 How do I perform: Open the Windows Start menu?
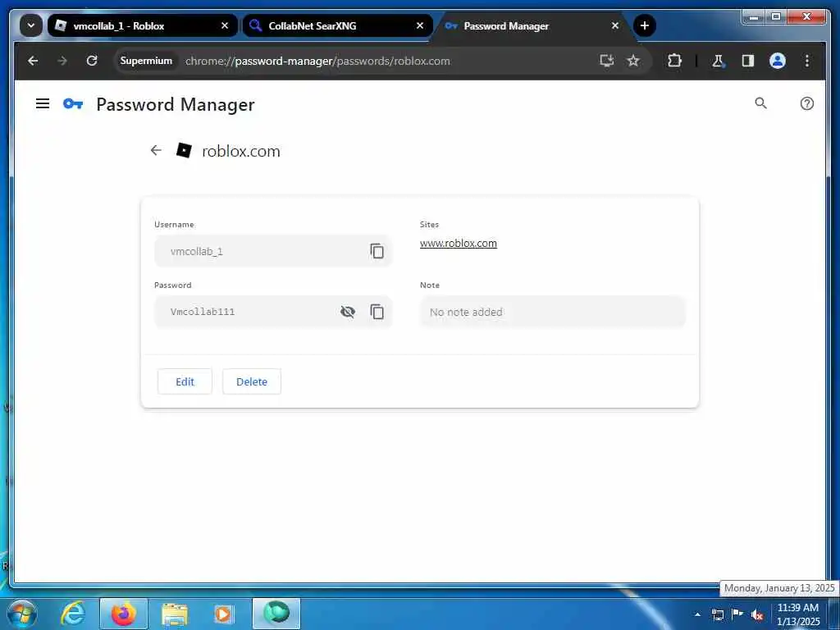pyautogui.click(x=22, y=614)
